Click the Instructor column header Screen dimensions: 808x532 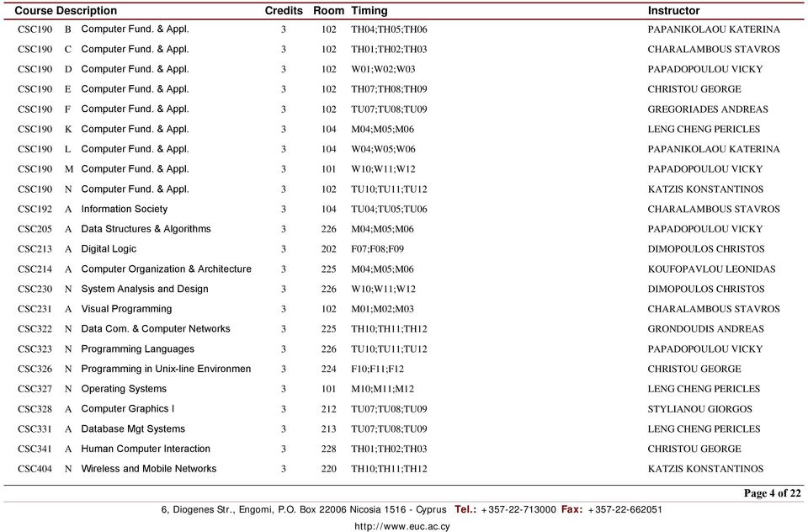[673, 11]
